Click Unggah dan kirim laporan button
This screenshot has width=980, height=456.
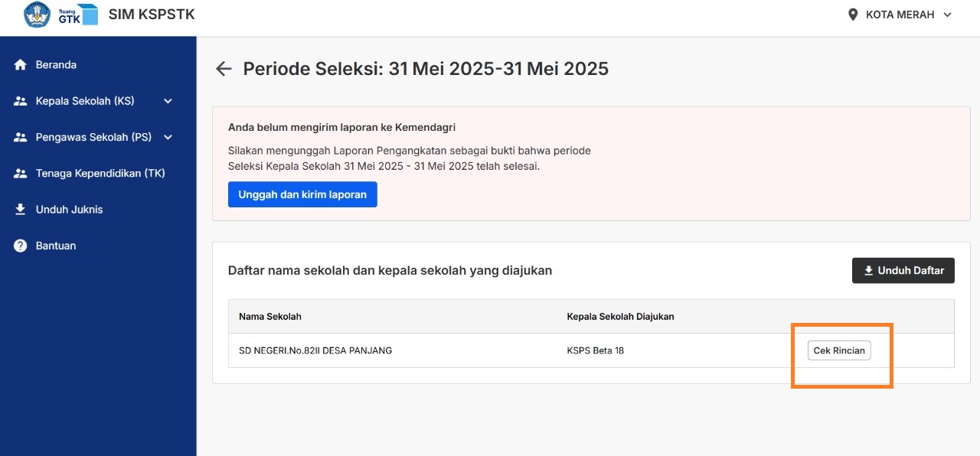(302, 194)
